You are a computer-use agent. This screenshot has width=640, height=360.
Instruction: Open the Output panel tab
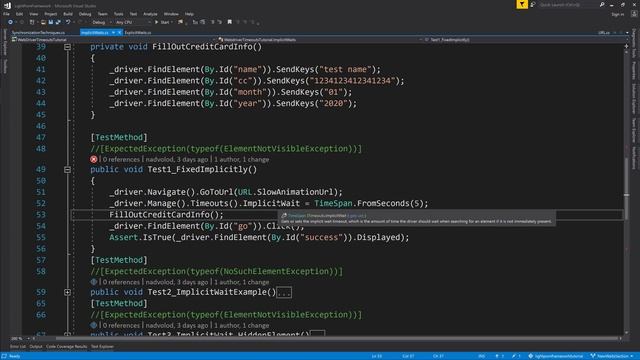[x=36, y=347]
